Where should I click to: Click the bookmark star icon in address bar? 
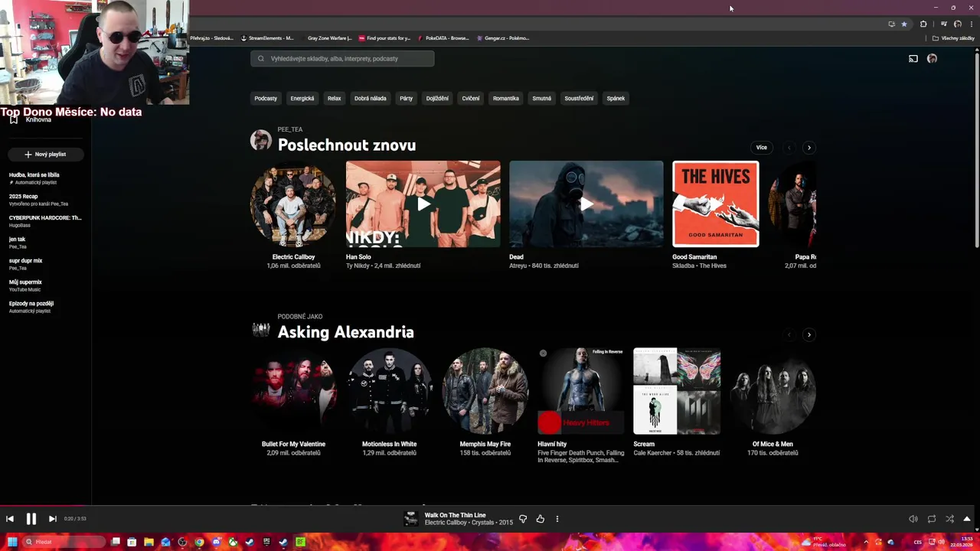point(904,24)
